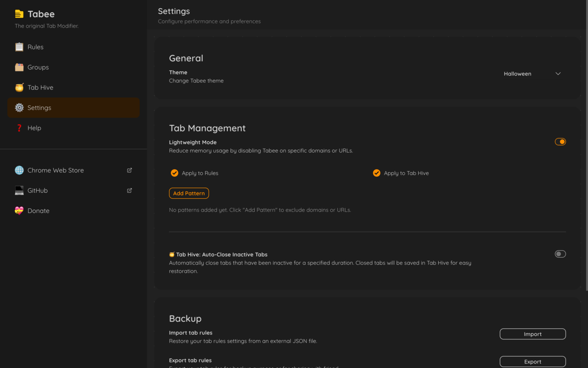
Task: Open the Rules page from sidebar
Action: 35,47
